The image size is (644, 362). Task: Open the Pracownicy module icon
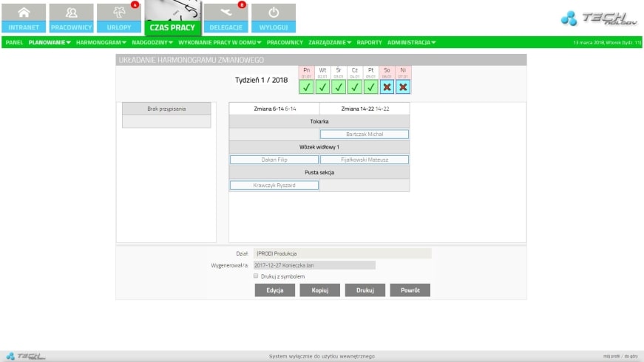[72, 13]
